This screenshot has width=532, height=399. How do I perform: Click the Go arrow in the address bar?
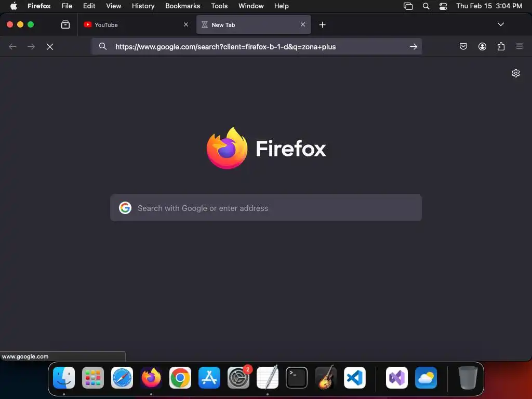coord(413,46)
